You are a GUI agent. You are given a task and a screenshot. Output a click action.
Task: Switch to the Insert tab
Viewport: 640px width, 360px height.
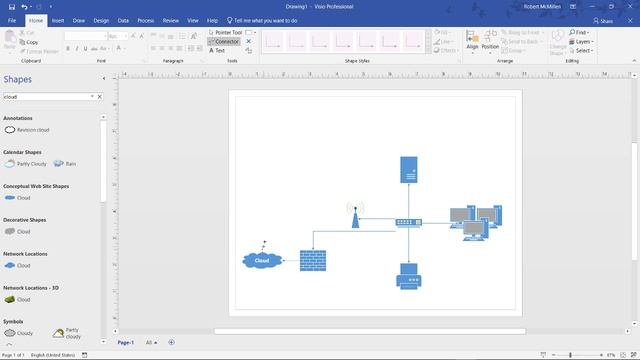tap(58, 20)
